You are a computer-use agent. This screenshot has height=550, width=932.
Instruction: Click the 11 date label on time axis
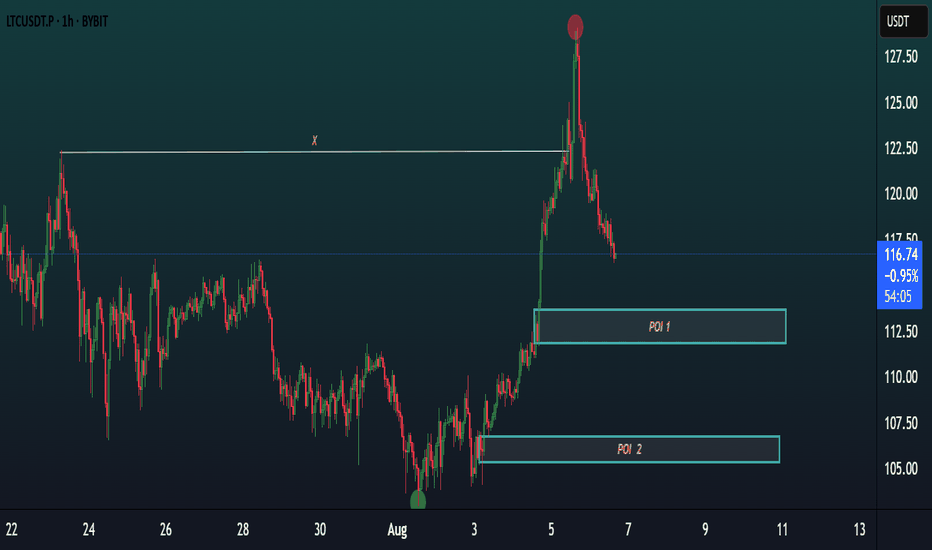782,529
